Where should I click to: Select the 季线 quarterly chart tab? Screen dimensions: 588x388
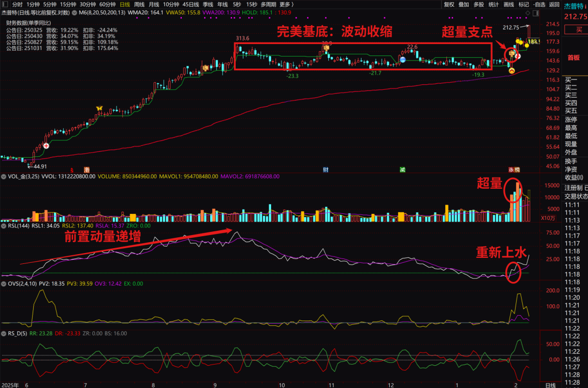208,4
